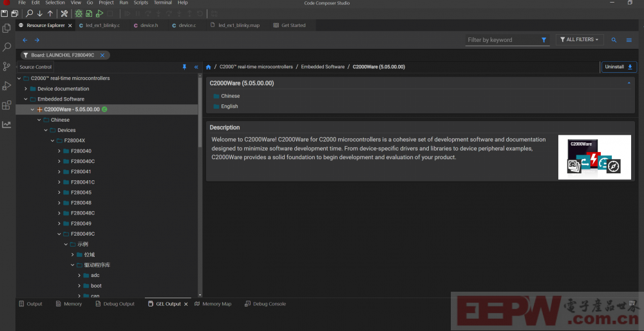The width and height of the screenshot is (644, 331).
Task: Start debugging with the green bug icon
Action: coord(79,14)
